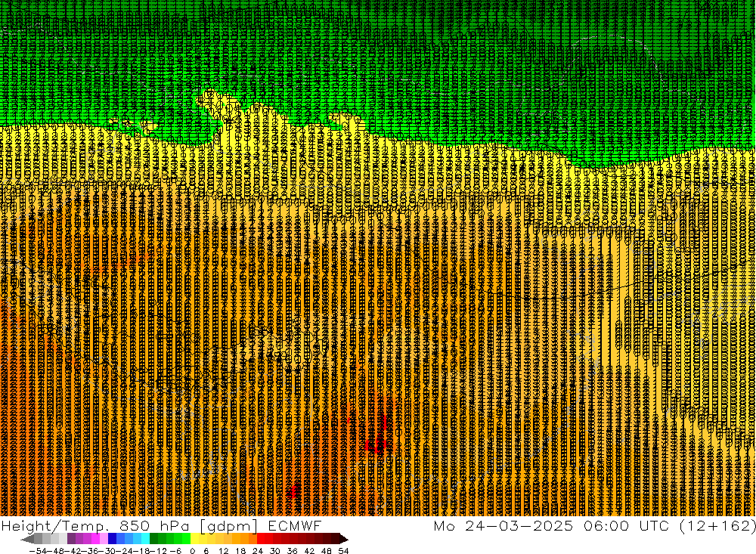Pick the dark blue swatch in the legend
Screen dimensions: 756x554
tap(112, 539)
